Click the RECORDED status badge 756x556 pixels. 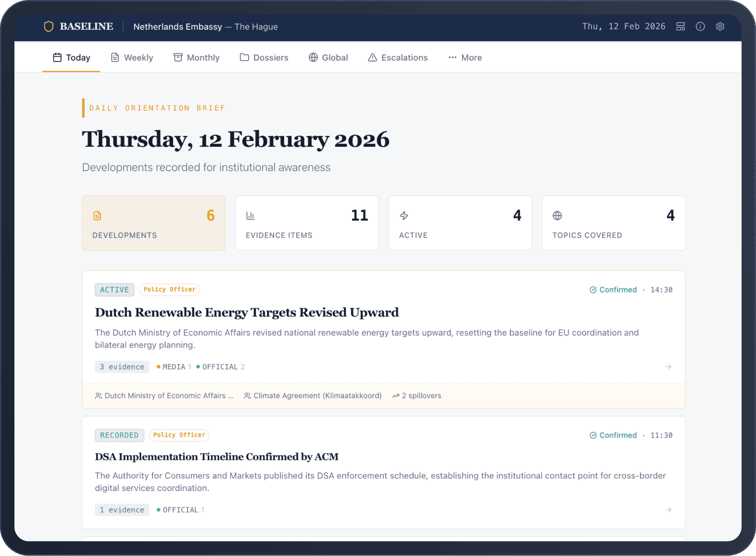click(120, 435)
